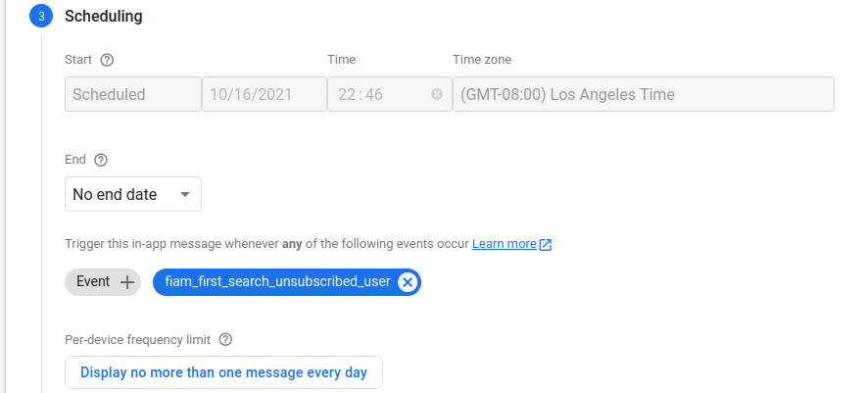Open the Los Angeles Time zone selector

[x=643, y=95]
